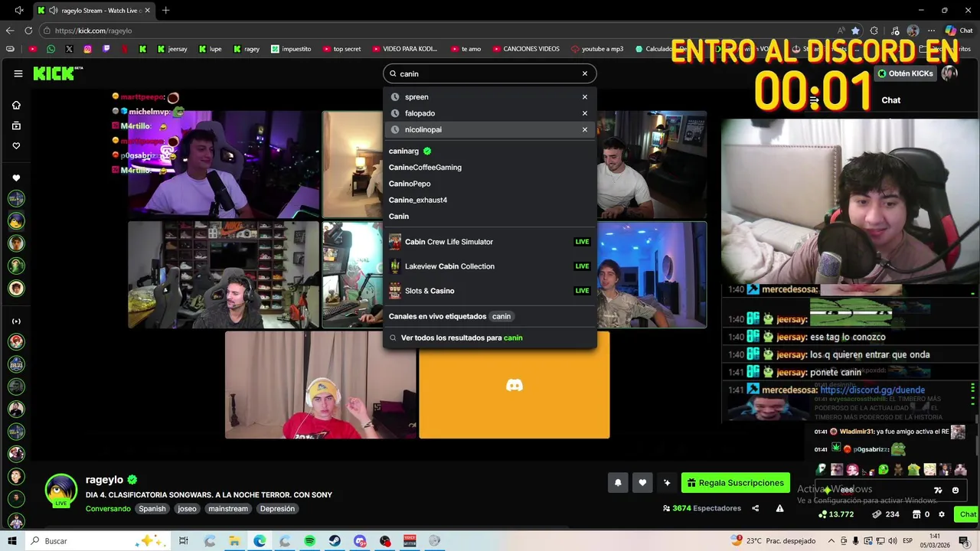
Task: Select recent search nicolinopai
Action: 490,129
